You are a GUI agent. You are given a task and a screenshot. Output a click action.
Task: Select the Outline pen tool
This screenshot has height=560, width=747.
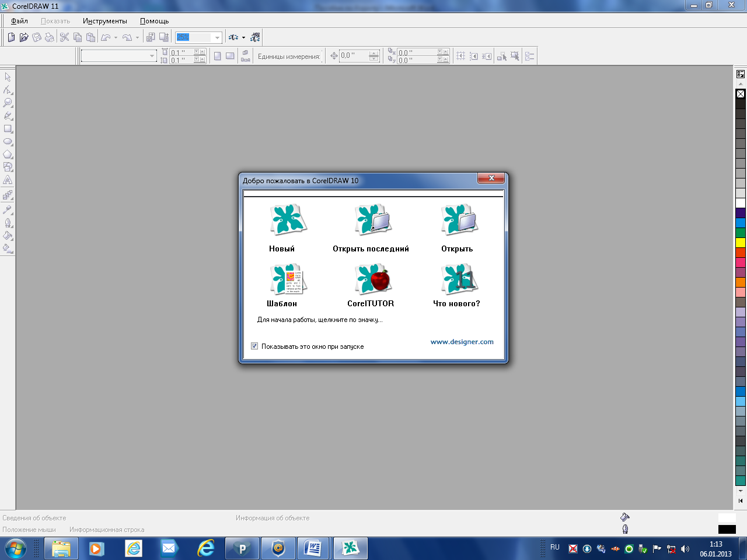(x=8, y=223)
